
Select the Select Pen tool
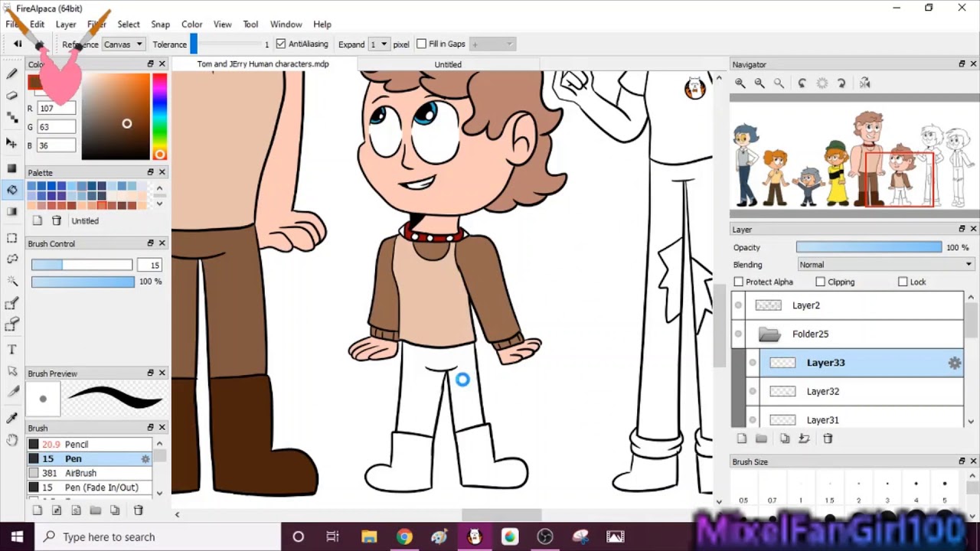(x=11, y=304)
